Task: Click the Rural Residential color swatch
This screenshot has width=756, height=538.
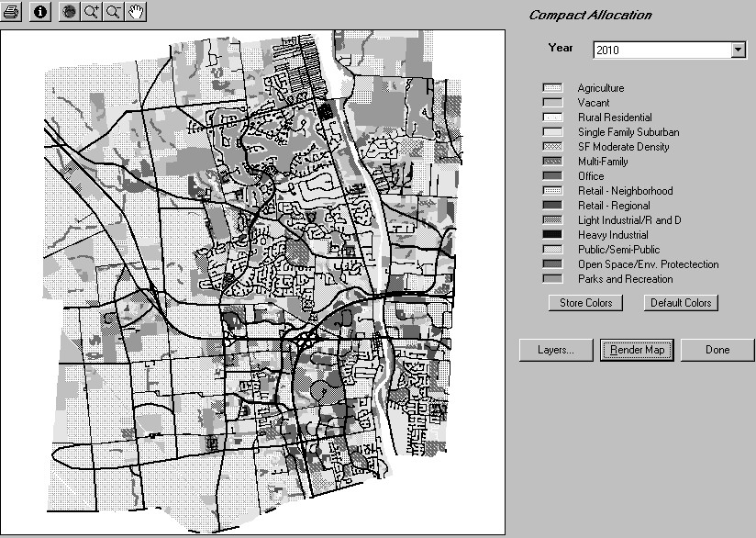Action: (552, 118)
